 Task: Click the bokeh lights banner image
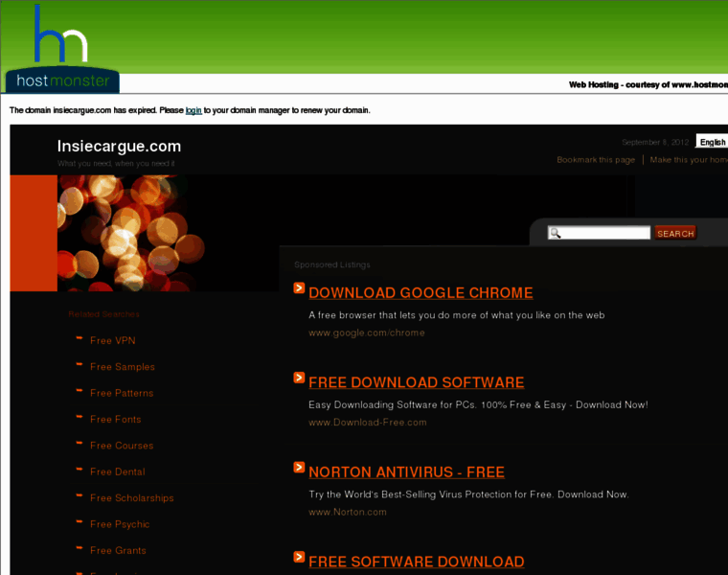point(131,233)
